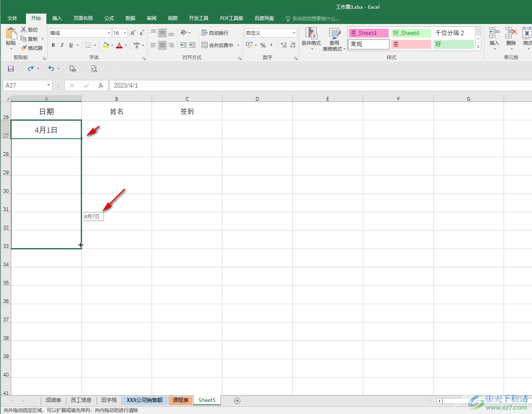Switch to the 公式 ribbon tab
The image size is (532, 414).
[109, 18]
